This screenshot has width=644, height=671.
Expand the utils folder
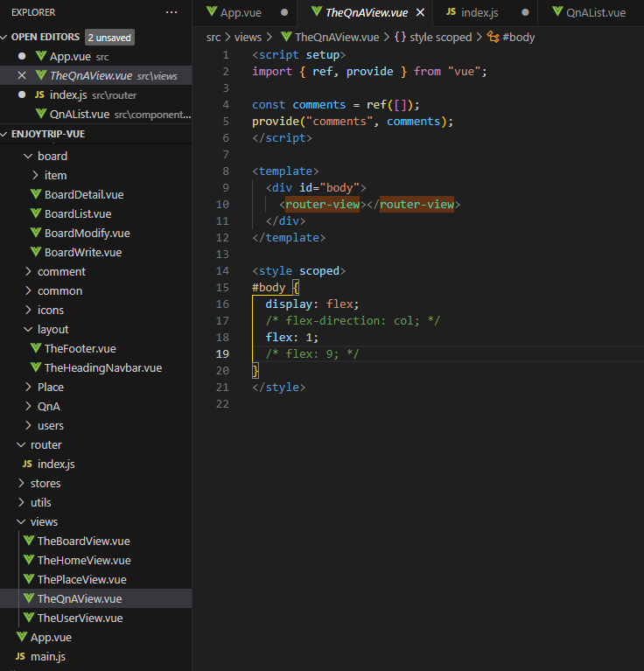point(21,503)
